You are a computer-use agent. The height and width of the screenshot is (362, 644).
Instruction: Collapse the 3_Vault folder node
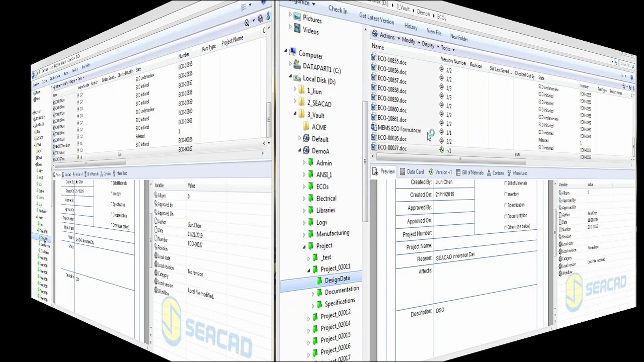(x=295, y=114)
